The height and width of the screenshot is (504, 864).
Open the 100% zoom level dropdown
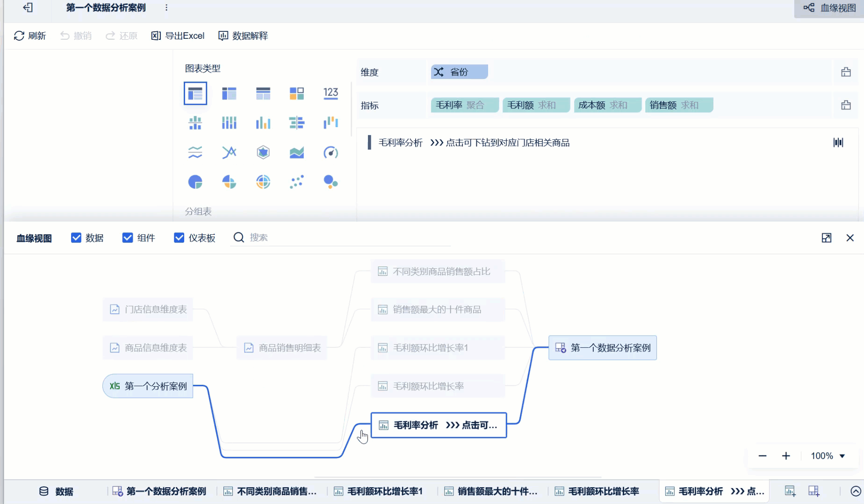[828, 456]
